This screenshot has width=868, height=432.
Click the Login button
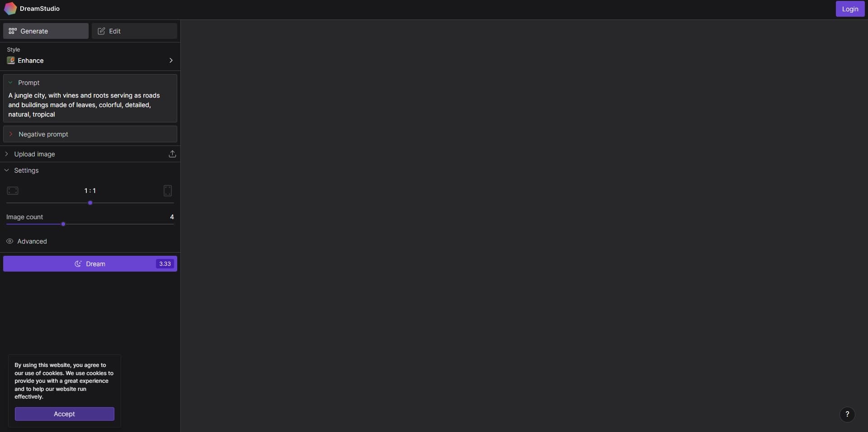click(x=850, y=9)
